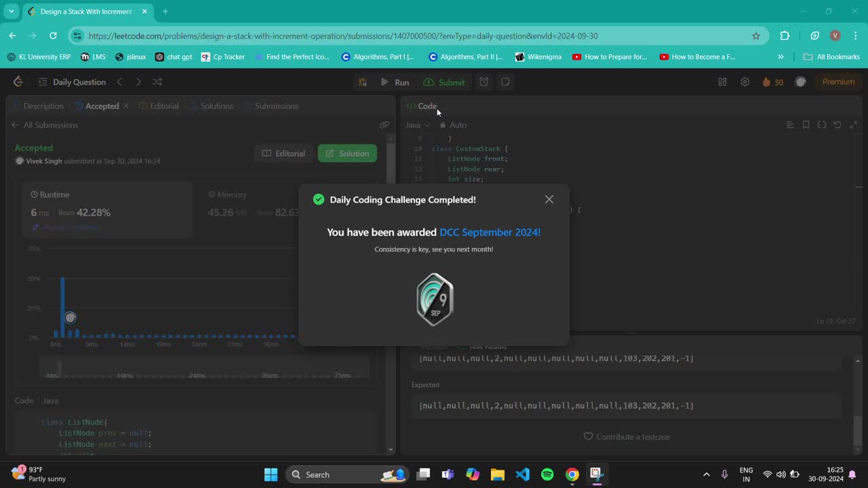Click the Runtime stats card
Viewport: 868px width, 488px height.
107,209
